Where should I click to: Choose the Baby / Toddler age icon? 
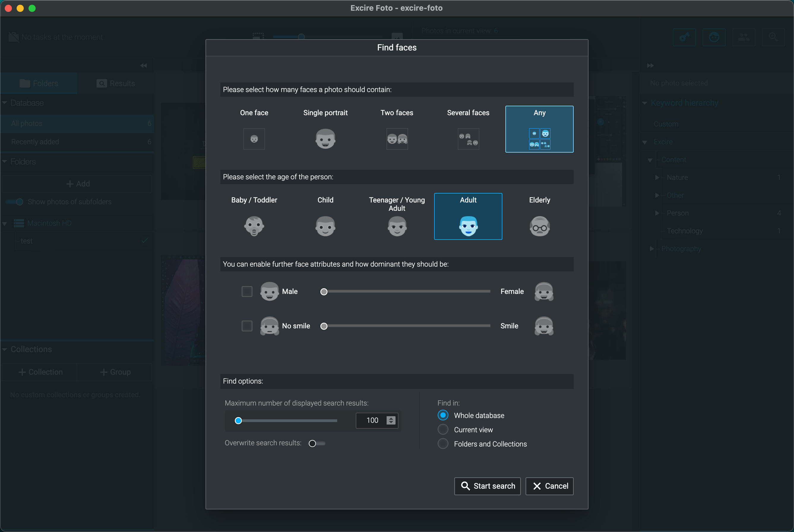(x=254, y=226)
